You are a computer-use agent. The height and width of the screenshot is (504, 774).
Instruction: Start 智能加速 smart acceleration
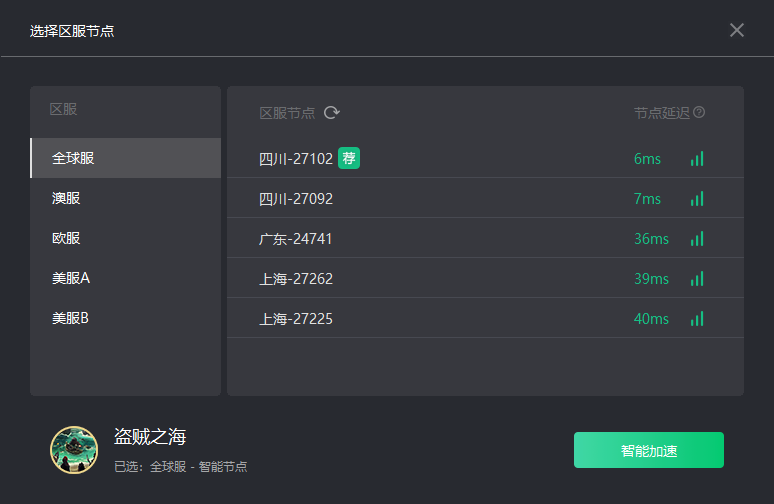click(x=648, y=450)
